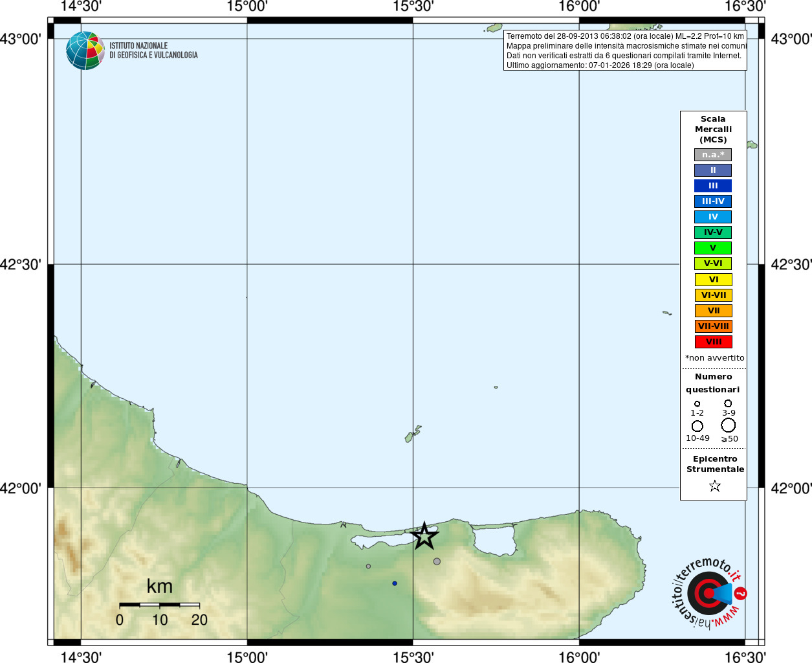Select the red VIII intensity swatch
812x663 pixels.
pyautogui.click(x=713, y=342)
